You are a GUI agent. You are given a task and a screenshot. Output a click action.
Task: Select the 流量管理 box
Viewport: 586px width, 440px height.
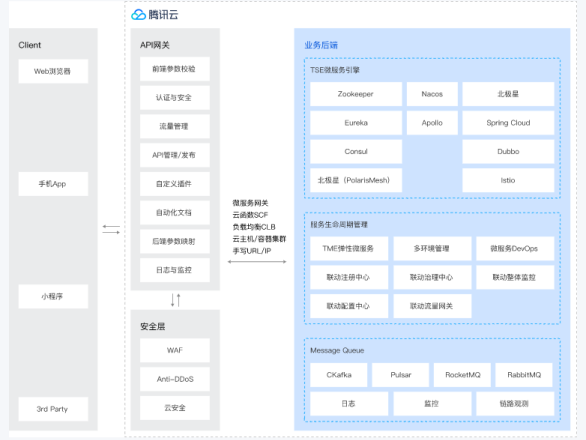(175, 126)
